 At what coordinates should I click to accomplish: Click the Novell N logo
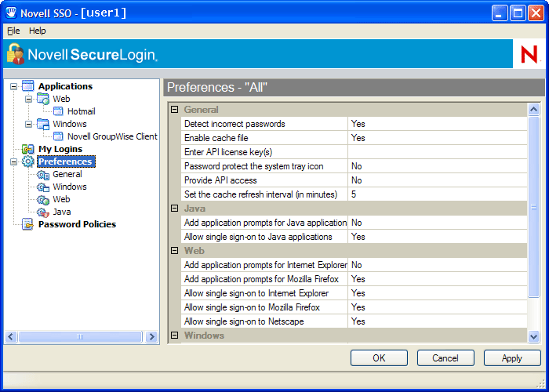529,54
